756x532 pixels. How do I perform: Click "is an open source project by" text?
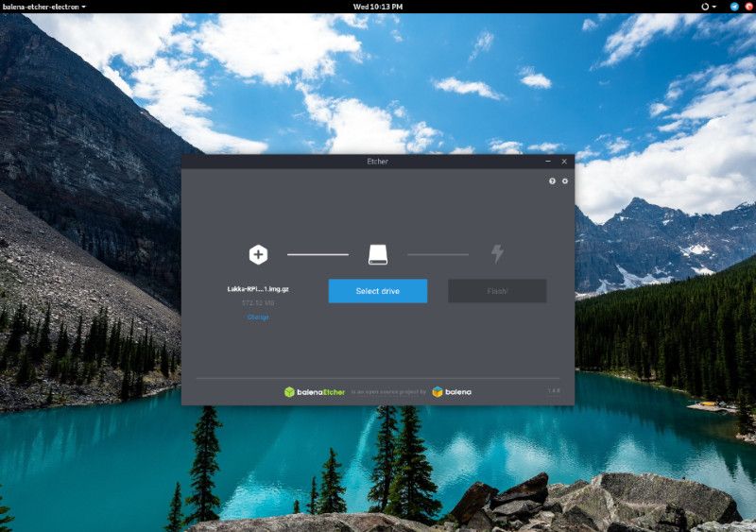point(388,392)
